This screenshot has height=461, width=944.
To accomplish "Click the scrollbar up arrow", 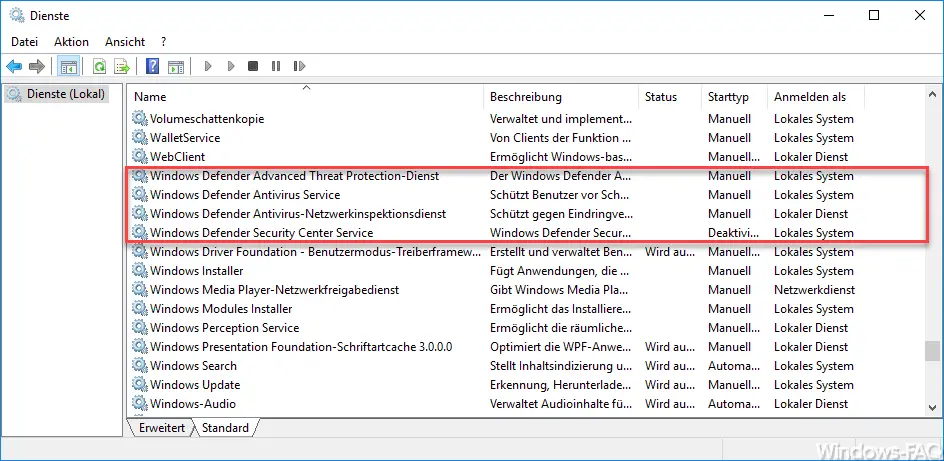I will (933, 94).
